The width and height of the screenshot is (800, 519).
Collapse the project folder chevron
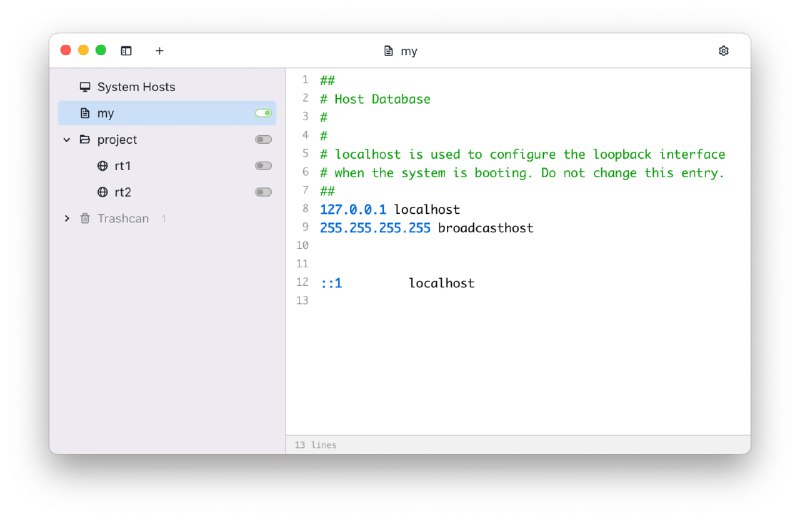67,140
